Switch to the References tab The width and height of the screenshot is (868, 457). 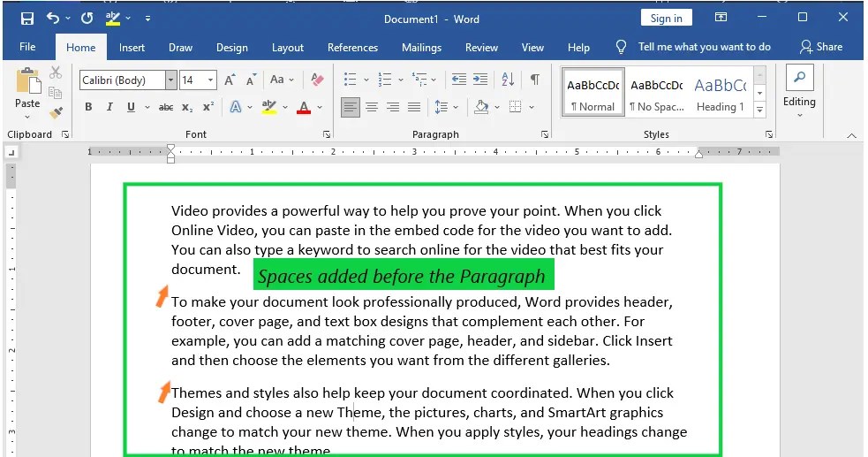click(352, 48)
